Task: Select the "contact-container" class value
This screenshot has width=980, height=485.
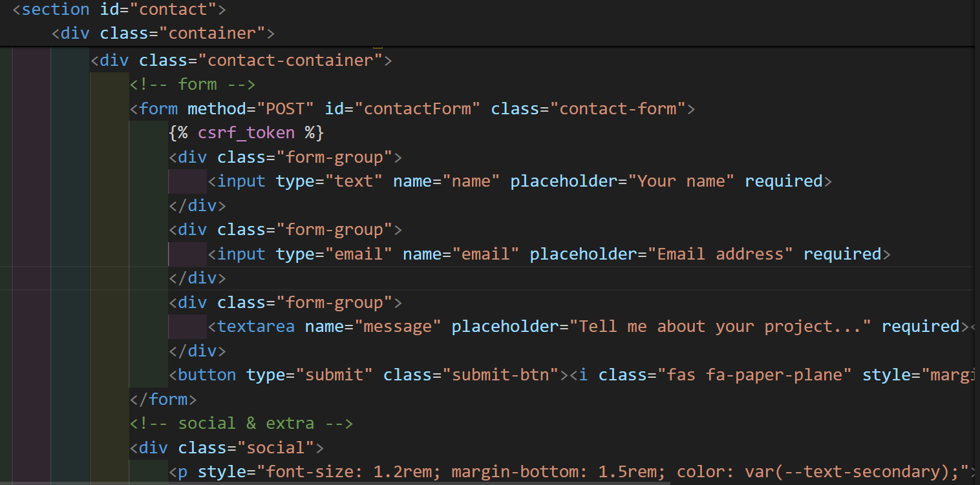Action: click(291, 61)
